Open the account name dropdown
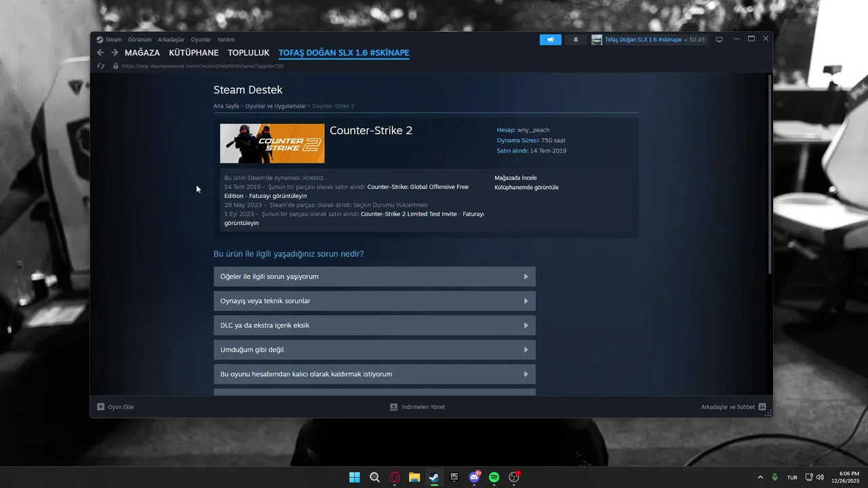The image size is (868, 488). click(646, 39)
